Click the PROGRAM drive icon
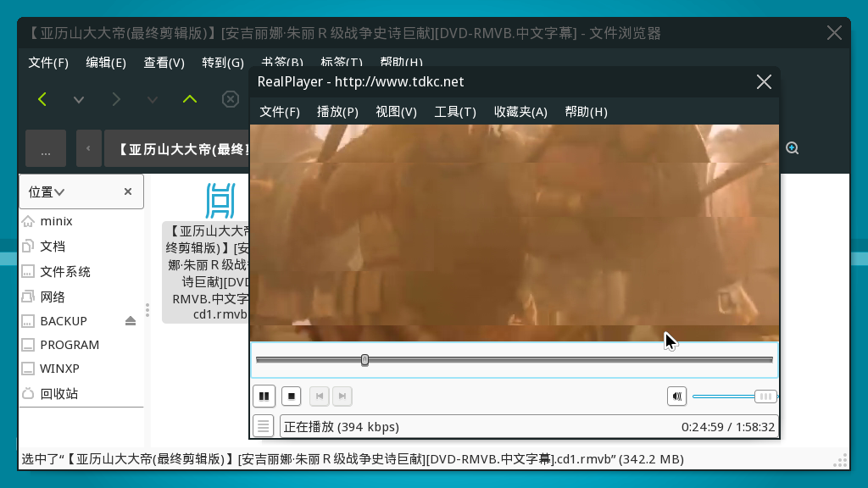The image size is (868, 488). pos(28,345)
